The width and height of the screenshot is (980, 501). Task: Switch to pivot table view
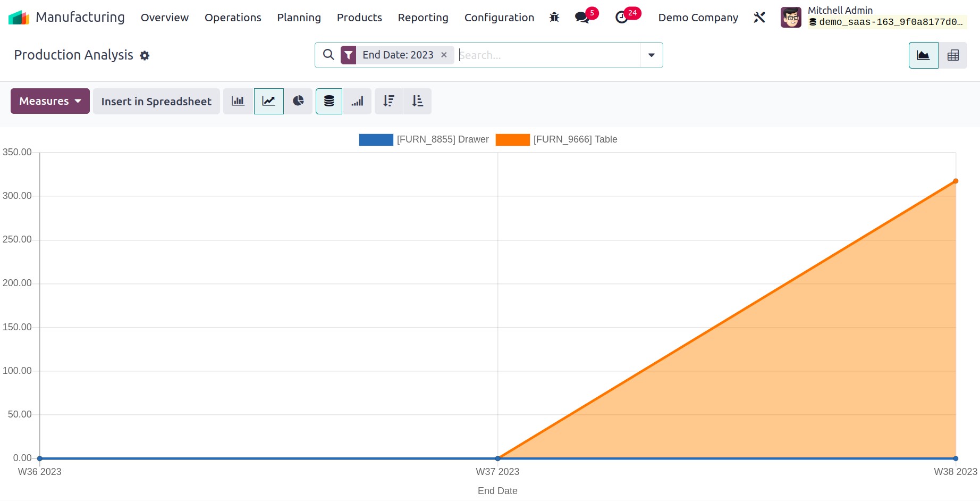[953, 55]
